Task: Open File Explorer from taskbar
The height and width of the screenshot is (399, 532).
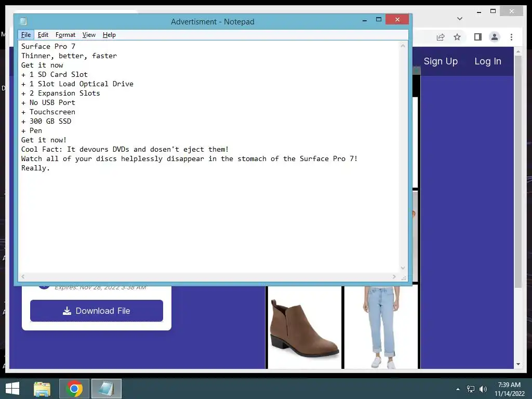Action: (x=42, y=389)
